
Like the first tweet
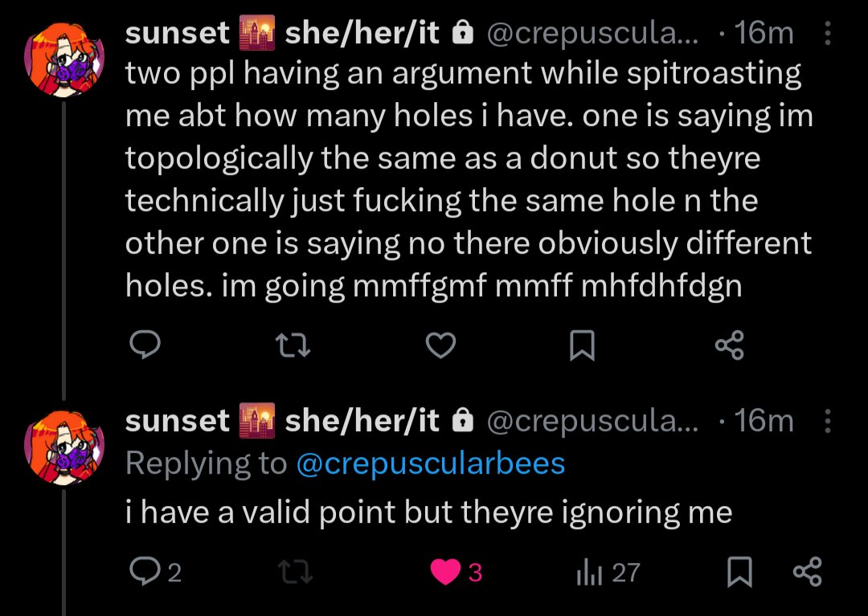(x=440, y=345)
